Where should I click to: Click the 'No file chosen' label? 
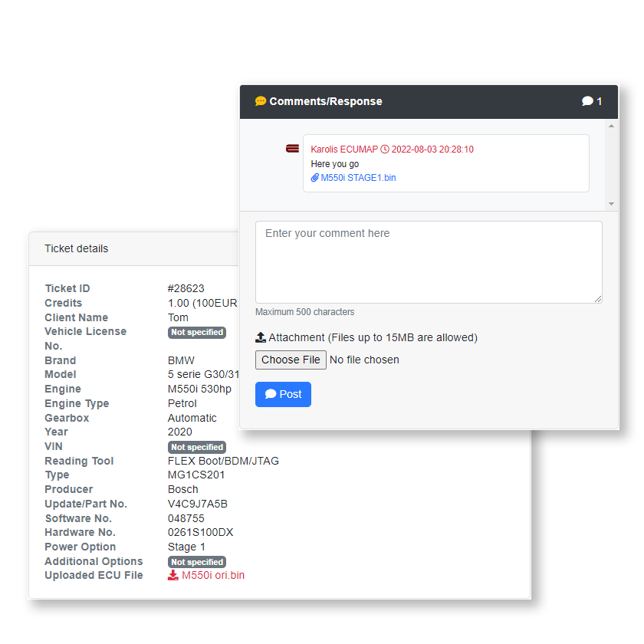click(364, 360)
